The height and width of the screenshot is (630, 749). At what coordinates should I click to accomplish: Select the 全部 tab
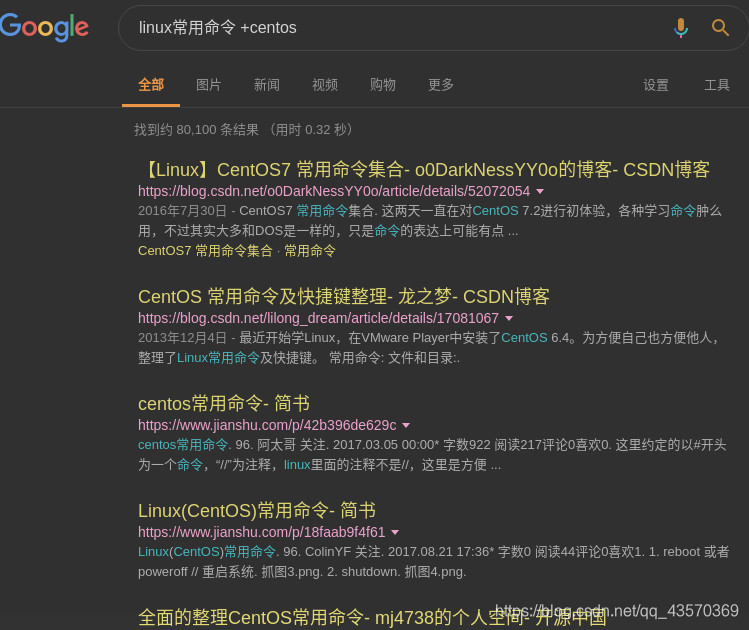coord(151,85)
